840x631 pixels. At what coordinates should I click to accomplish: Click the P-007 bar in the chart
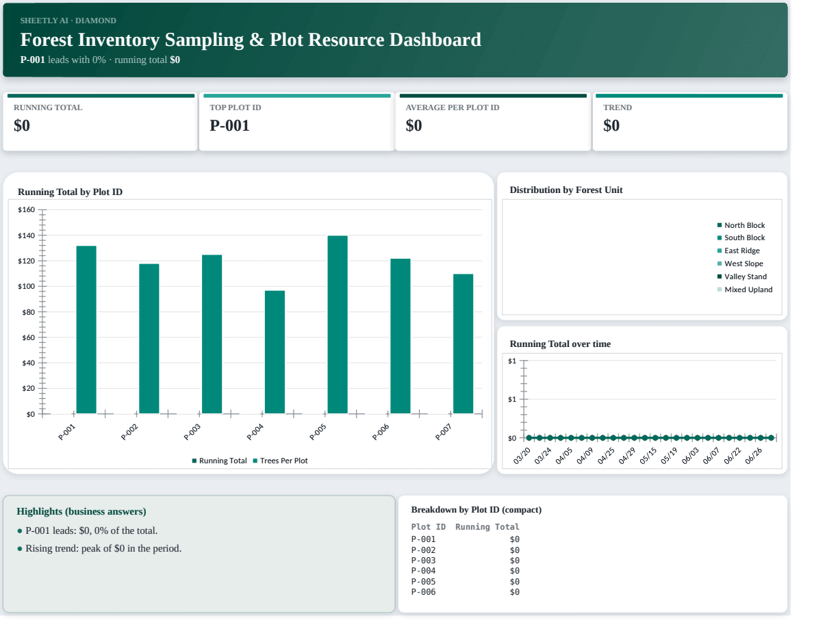coord(463,344)
